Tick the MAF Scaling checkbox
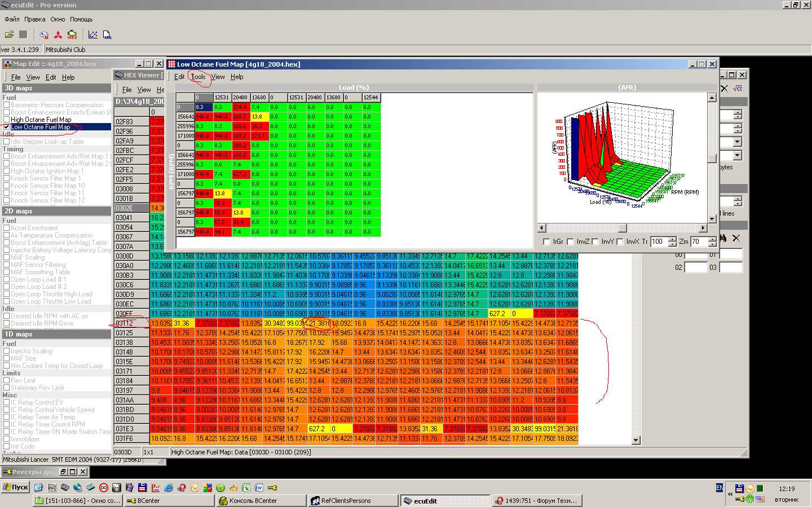This screenshot has width=812, height=508. point(7,257)
